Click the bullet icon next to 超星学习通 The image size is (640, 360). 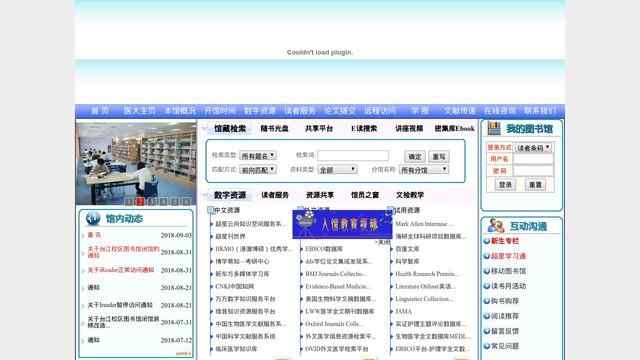(487, 256)
